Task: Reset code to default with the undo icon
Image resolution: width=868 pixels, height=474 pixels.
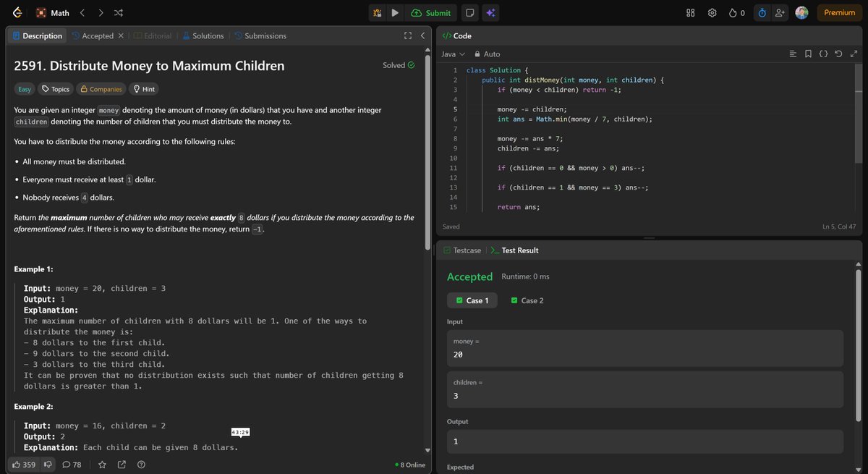Action: 838,54
